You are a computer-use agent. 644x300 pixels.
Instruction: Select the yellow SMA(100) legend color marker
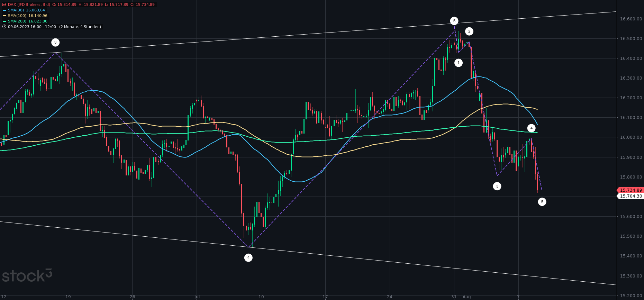4,16
